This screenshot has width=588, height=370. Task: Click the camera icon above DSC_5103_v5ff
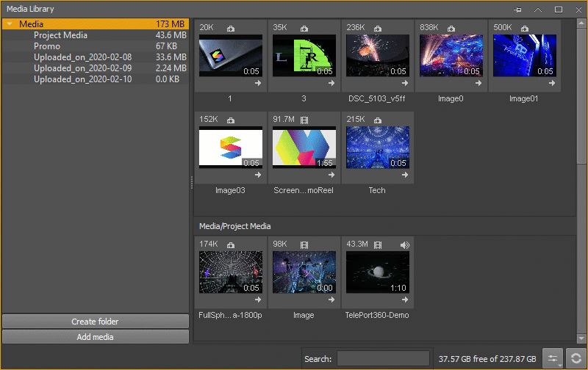coord(378,29)
